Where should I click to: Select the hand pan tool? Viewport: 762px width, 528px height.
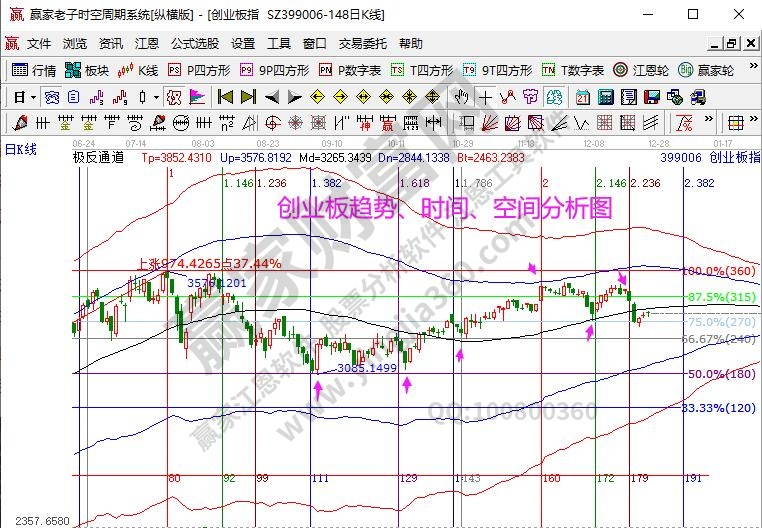461,97
